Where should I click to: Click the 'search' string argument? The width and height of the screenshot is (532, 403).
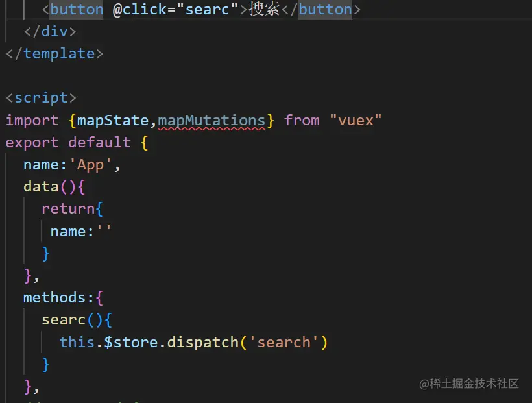coord(284,342)
